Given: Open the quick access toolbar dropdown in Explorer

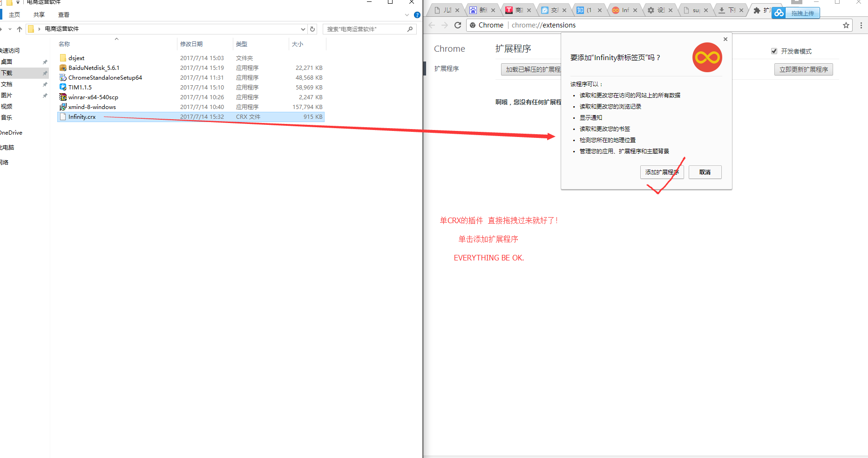Looking at the screenshot, I should click(x=18, y=2).
